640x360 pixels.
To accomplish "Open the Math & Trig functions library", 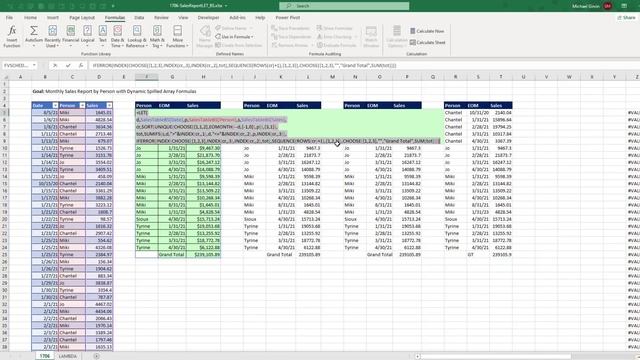I will pyautogui.click(x=157, y=36).
